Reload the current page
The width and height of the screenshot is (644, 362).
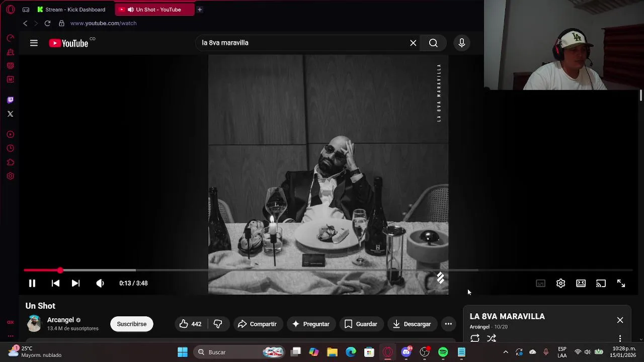tap(47, 23)
